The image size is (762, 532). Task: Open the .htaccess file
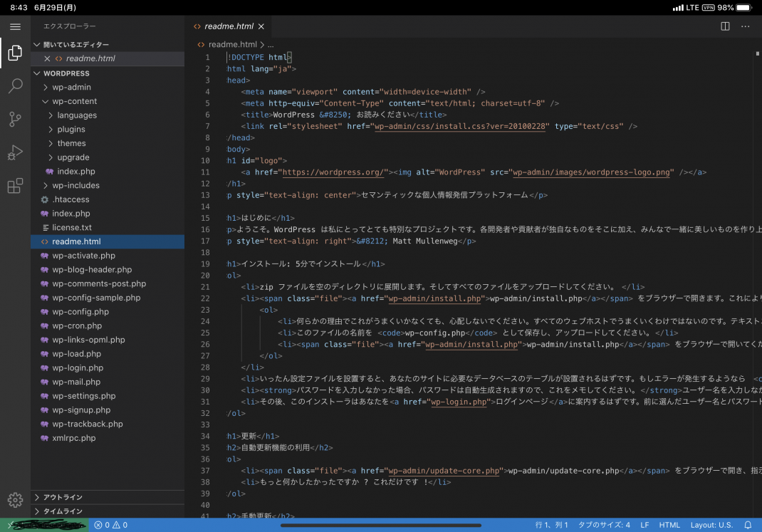(108, 199)
